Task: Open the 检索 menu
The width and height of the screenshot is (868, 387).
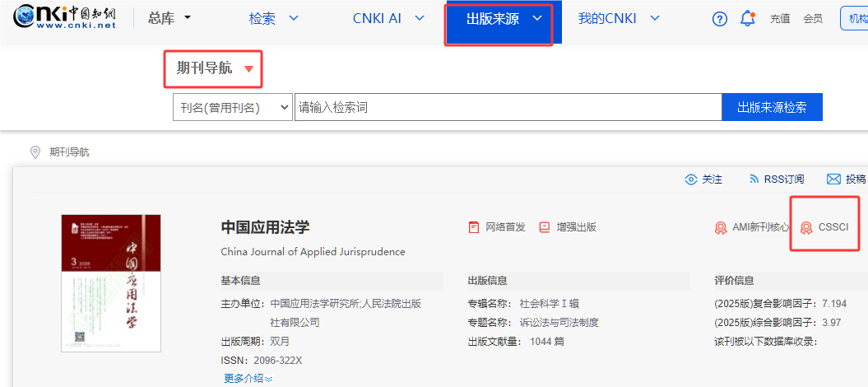Action: pyautogui.click(x=274, y=18)
